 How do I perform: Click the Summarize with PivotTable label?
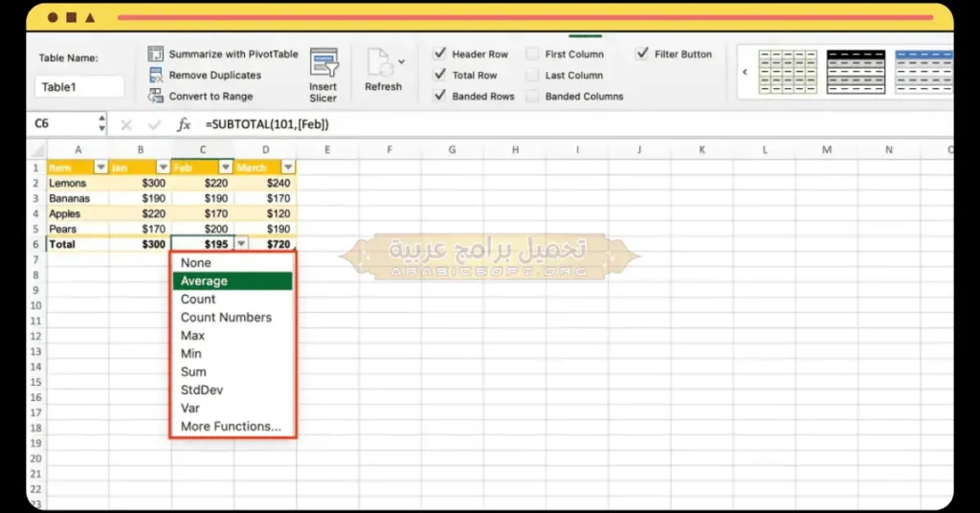tap(234, 55)
